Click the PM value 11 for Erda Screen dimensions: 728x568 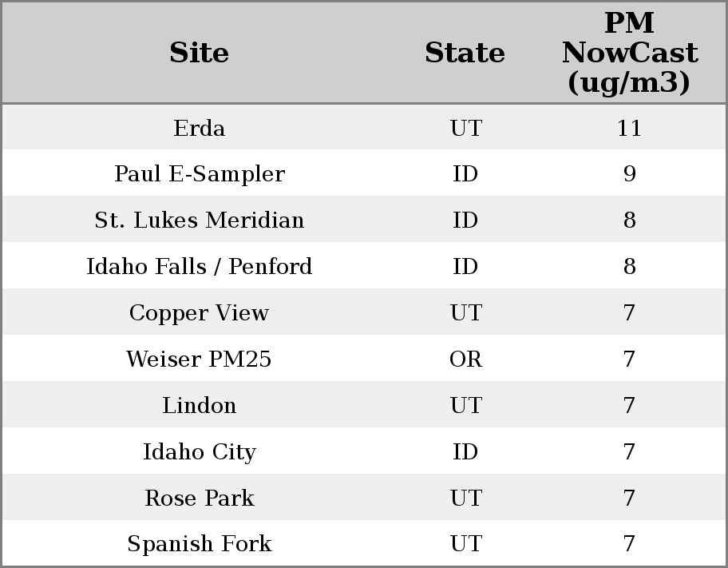(629, 128)
